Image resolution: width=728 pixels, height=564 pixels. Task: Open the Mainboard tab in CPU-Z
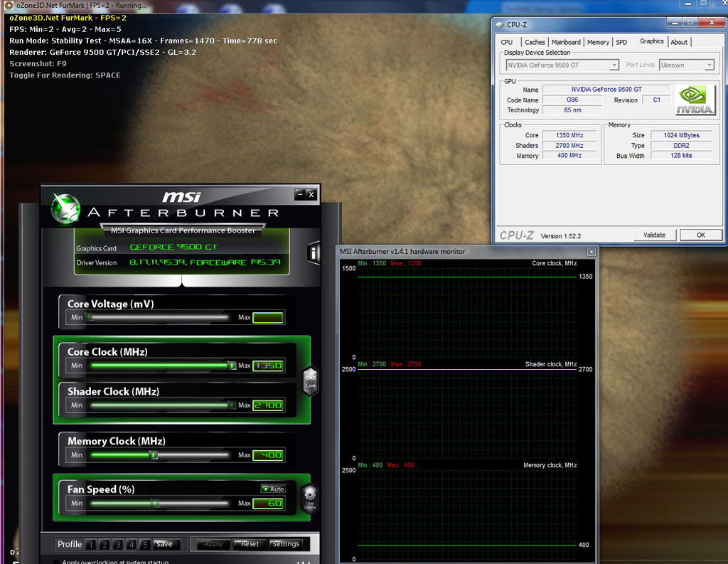click(566, 42)
